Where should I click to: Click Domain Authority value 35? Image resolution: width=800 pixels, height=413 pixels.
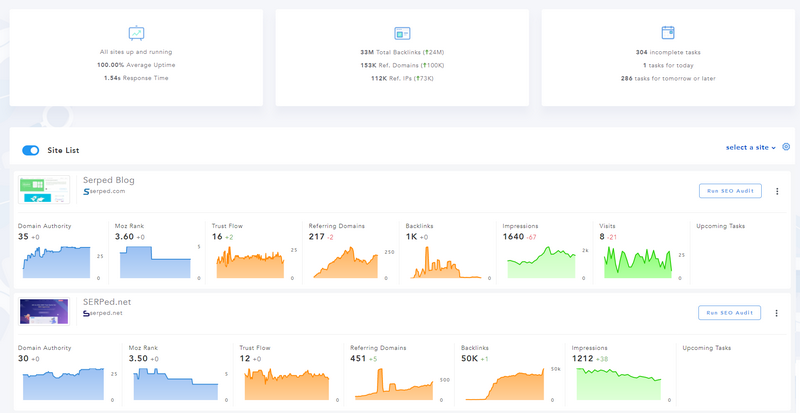pyautogui.click(x=23, y=237)
